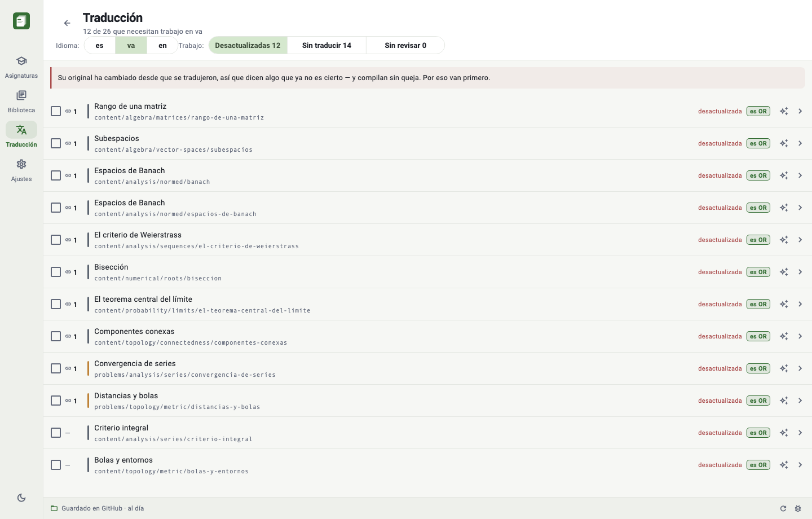Toggle dark mode with the moon icon

(x=21, y=498)
